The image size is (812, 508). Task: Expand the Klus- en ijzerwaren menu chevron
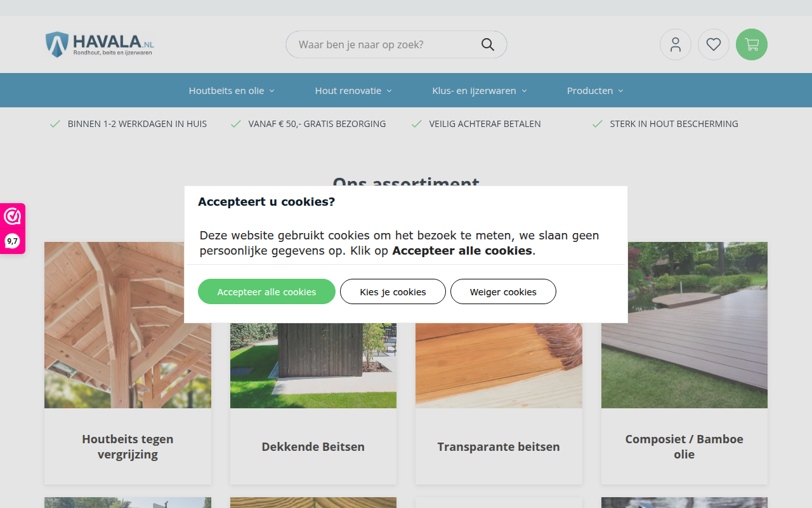(x=524, y=91)
